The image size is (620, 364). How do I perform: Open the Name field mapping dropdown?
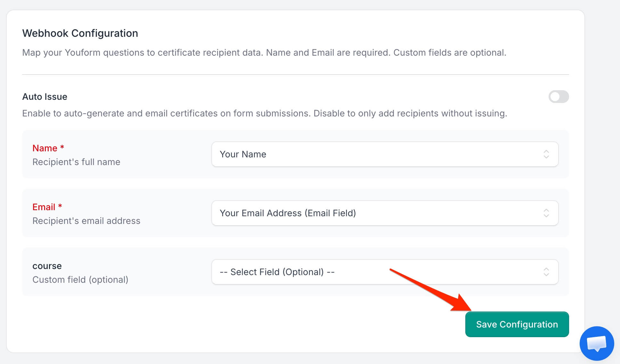385,154
